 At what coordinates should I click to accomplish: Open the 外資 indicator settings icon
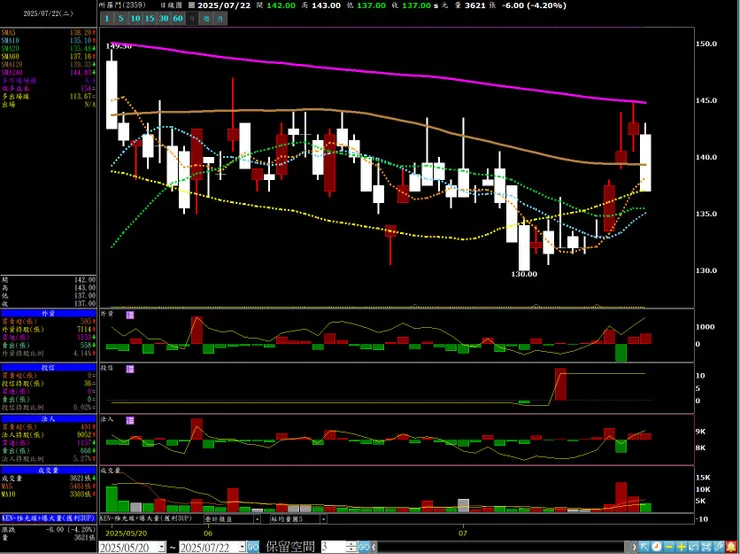pyautogui.click(x=130, y=315)
